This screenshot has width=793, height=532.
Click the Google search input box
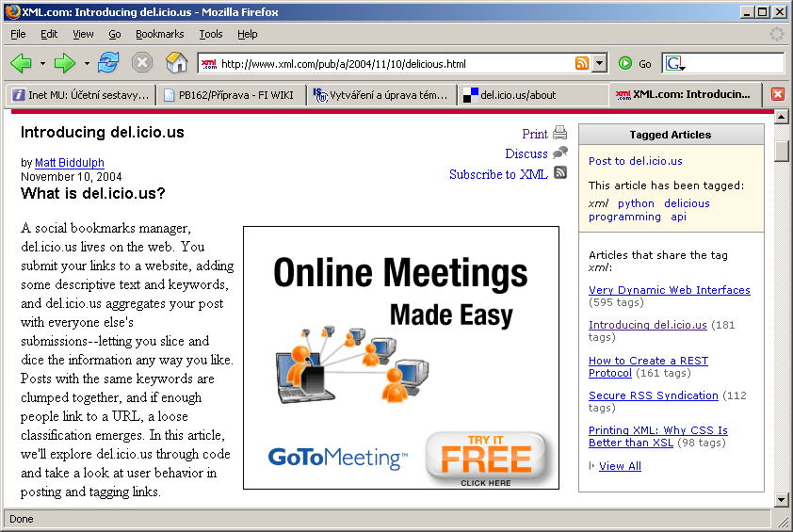click(734, 63)
